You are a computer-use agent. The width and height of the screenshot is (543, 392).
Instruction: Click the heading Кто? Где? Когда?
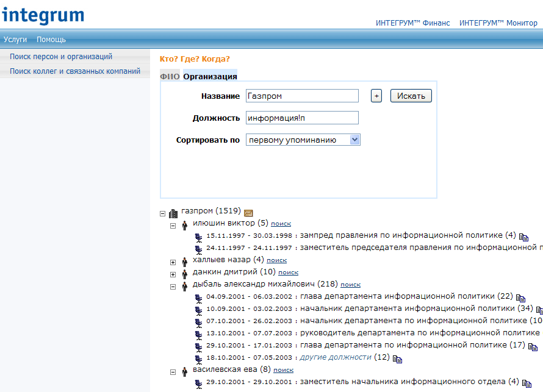[x=195, y=59]
